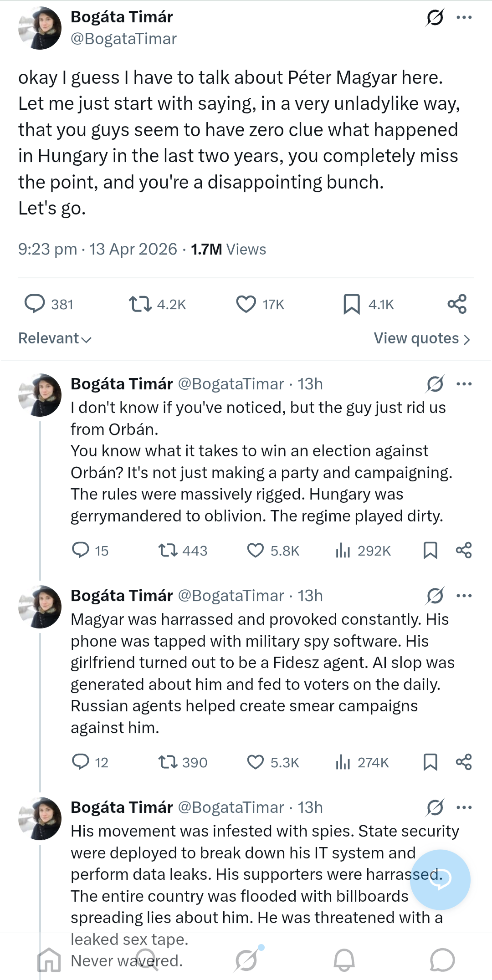
Task: Open more options on the gerrymandered reply
Action: (x=464, y=384)
